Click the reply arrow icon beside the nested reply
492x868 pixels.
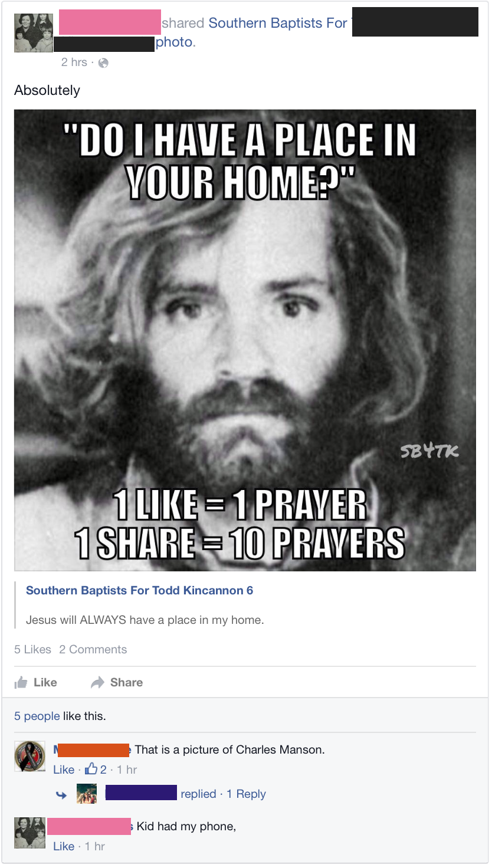click(x=60, y=794)
